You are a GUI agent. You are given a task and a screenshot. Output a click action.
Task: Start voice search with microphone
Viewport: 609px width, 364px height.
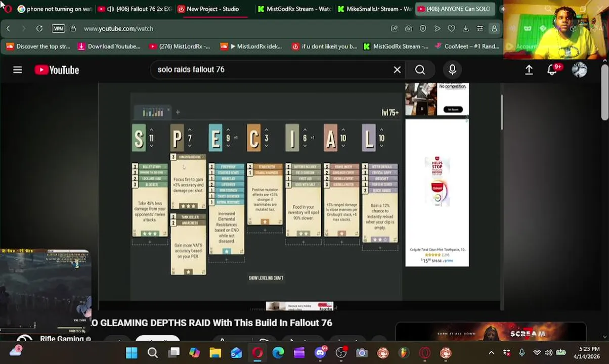(452, 70)
